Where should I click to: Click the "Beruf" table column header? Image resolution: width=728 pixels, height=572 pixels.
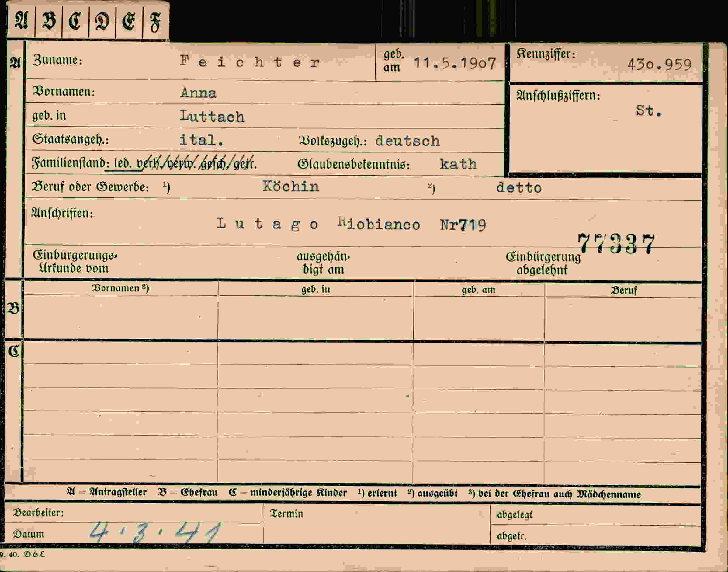coord(624,290)
